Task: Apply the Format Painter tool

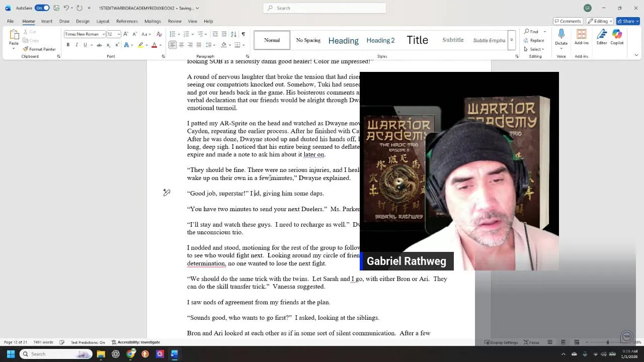Action: point(39,49)
